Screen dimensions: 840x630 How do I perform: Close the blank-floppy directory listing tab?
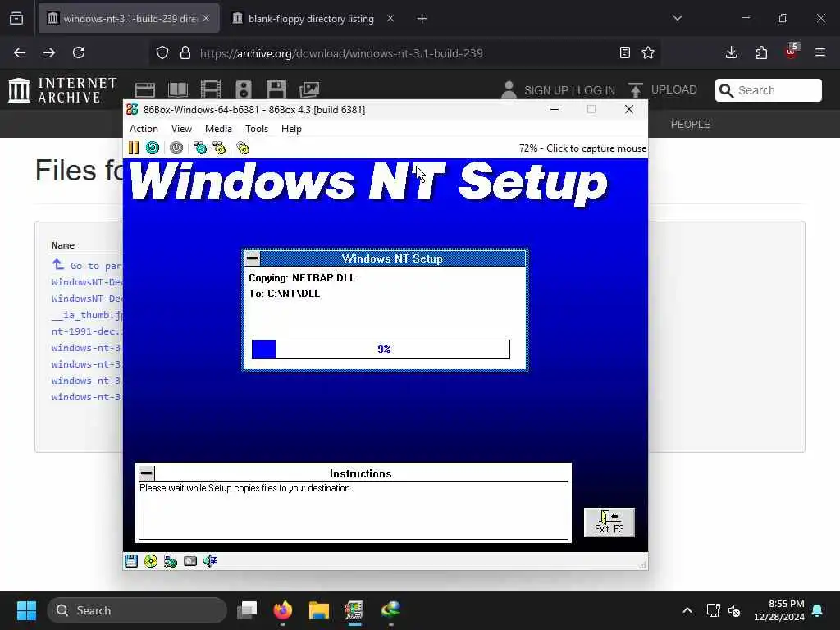(x=390, y=18)
